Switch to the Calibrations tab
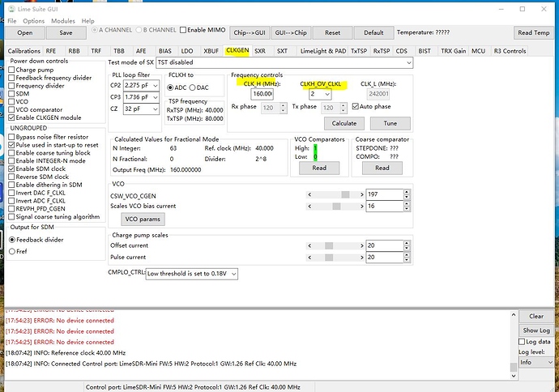This screenshot has width=559, height=392. coord(23,51)
